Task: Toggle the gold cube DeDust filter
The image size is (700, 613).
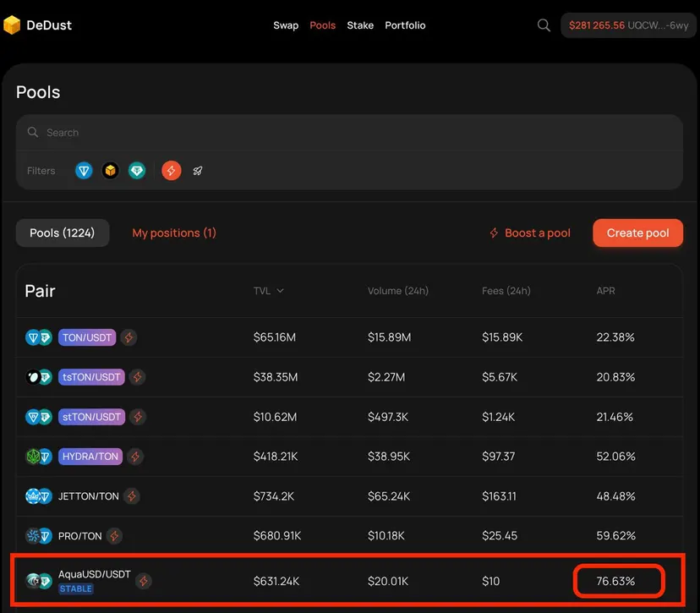Action: pyautogui.click(x=110, y=171)
